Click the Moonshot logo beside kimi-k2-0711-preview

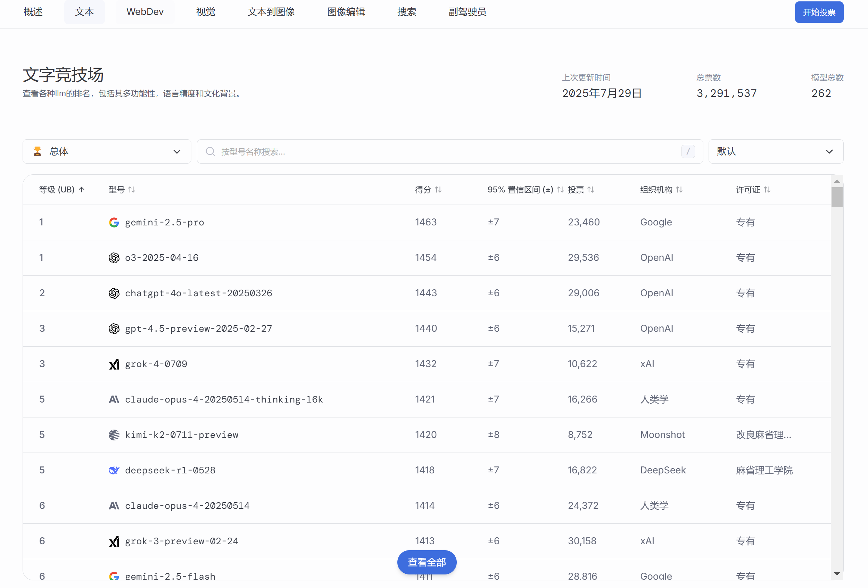(114, 435)
